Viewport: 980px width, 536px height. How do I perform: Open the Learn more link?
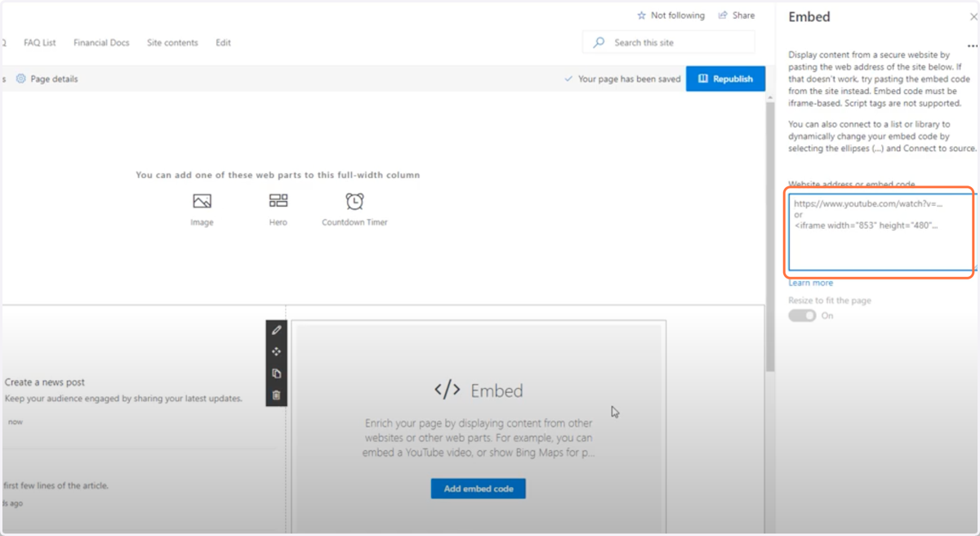(811, 283)
